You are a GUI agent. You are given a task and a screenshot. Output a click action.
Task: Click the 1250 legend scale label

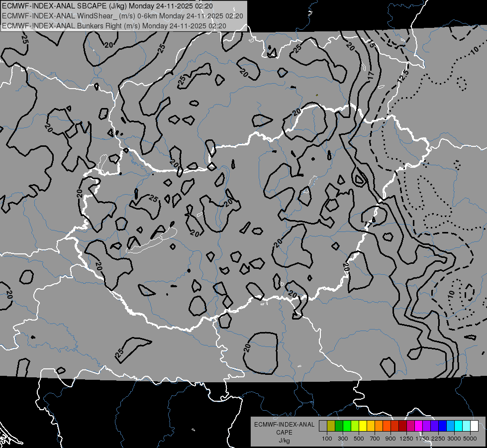point(406,439)
